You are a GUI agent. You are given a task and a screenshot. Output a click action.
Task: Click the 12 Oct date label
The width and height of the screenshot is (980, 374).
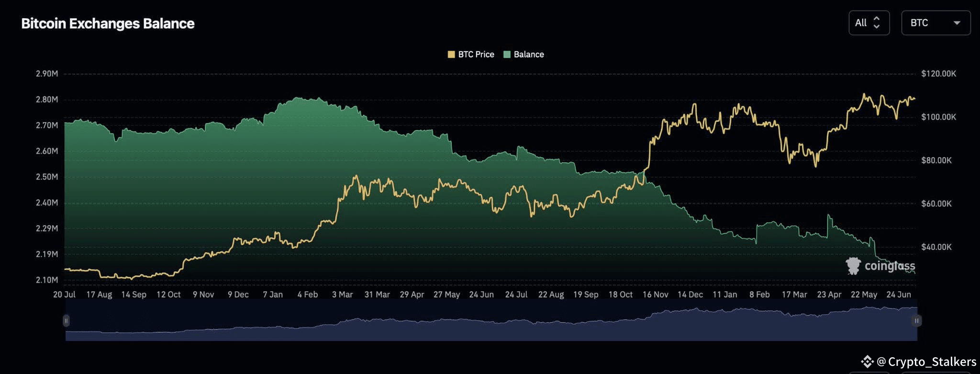click(x=168, y=295)
